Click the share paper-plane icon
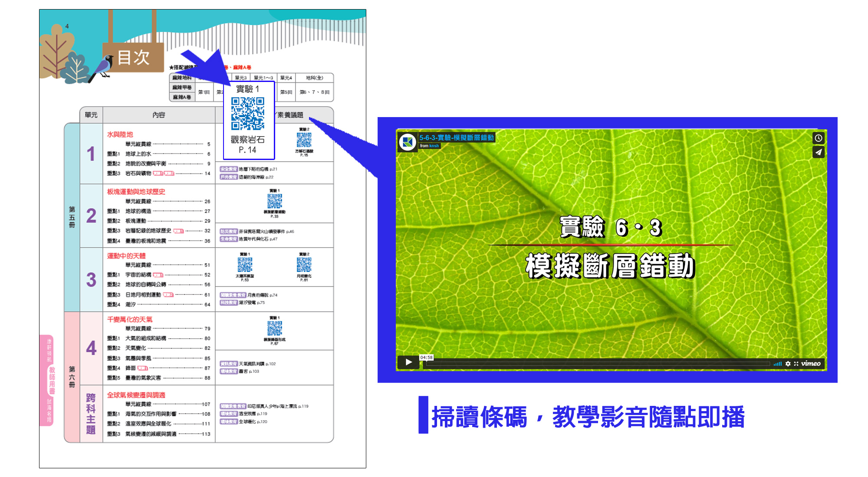This screenshot has height=477, width=868. pyautogui.click(x=818, y=152)
